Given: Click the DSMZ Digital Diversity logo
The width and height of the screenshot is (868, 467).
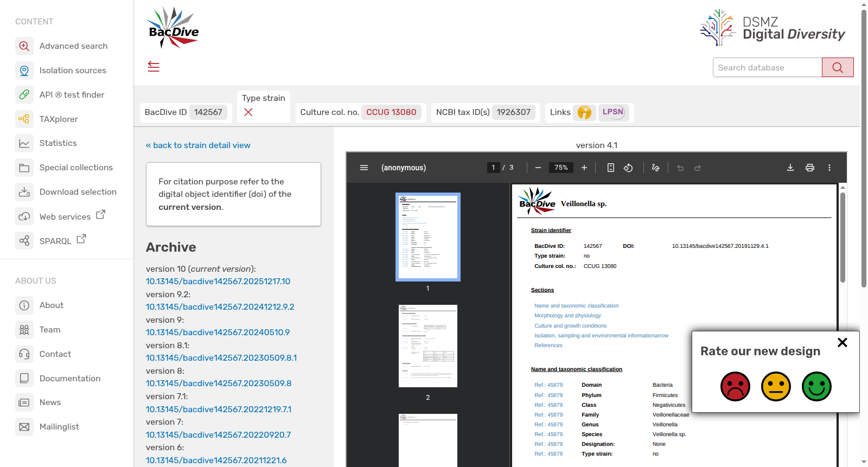Looking at the screenshot, I should [773, 28].
